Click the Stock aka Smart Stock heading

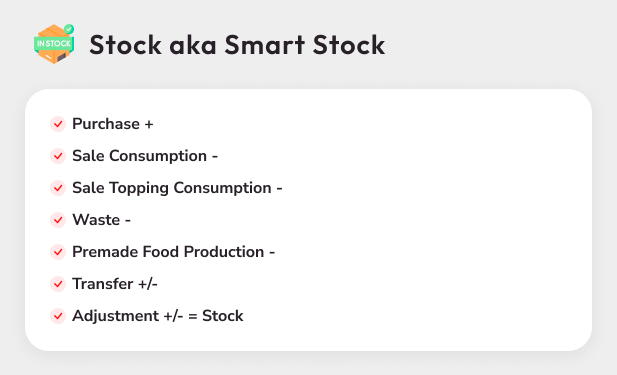click(237, 44)
